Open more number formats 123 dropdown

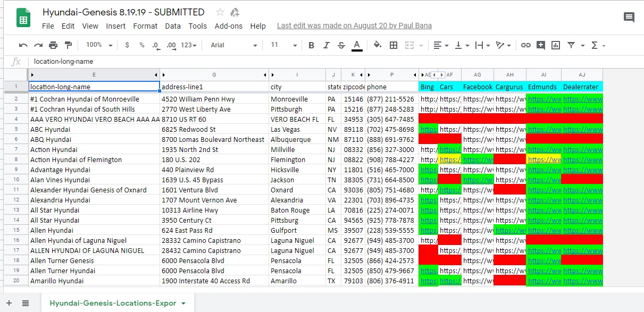[189, 45]
